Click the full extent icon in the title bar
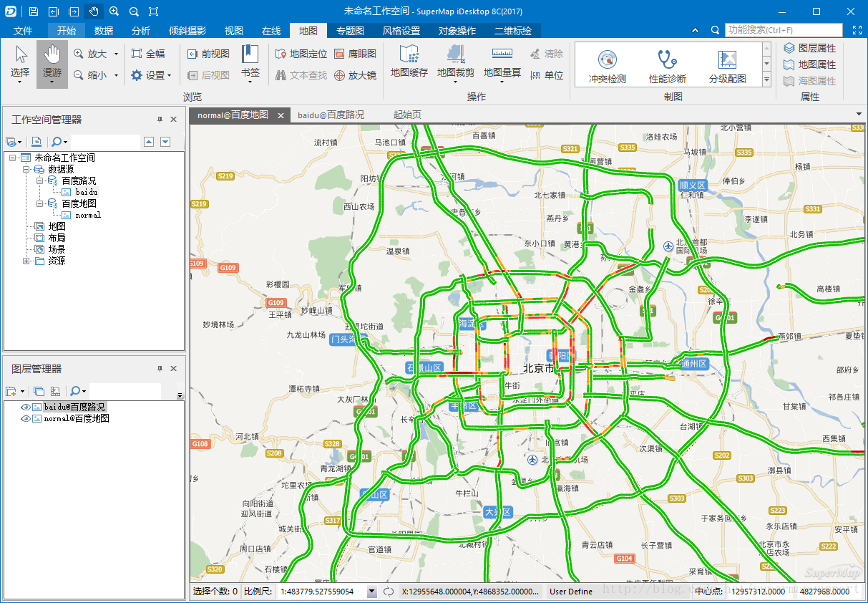The width and height of the screenshot is (868, 603). (x=154, y=11)
